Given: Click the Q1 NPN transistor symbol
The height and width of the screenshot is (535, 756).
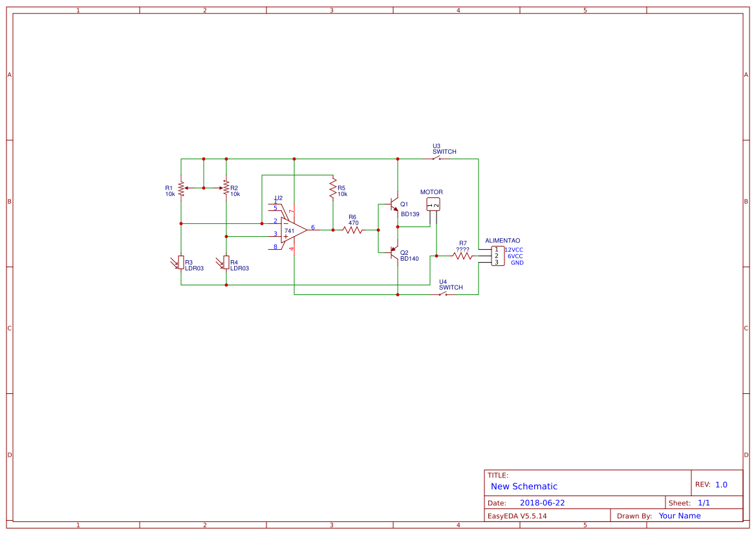Looking at the screenshot, I should click(394, 204).
